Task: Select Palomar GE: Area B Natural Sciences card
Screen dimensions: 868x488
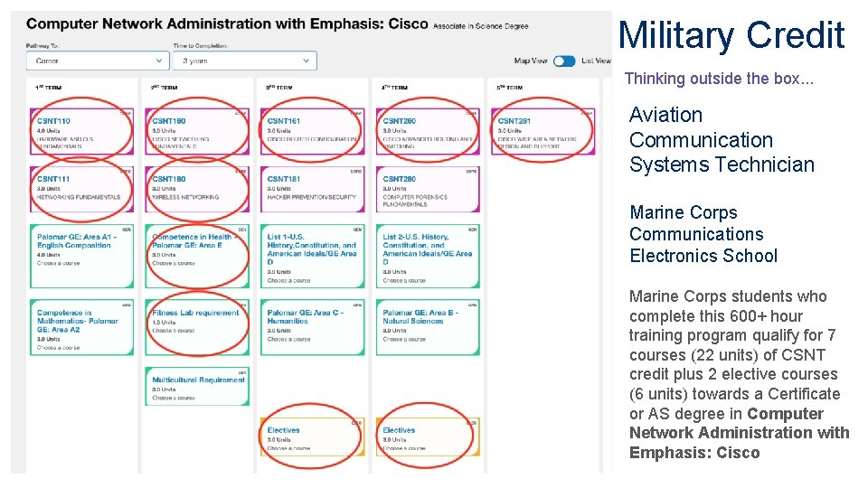Action: pos(428,327)
